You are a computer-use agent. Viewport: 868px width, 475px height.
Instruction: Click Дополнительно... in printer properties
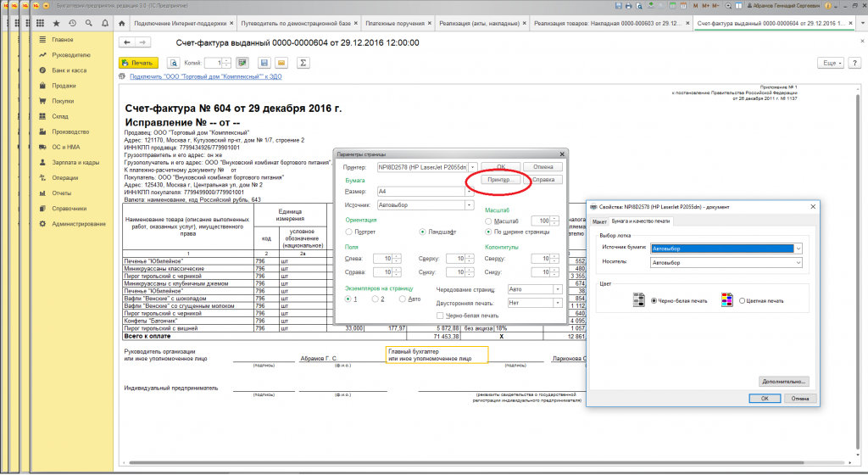pyautogui.click(x=784, y=382)
